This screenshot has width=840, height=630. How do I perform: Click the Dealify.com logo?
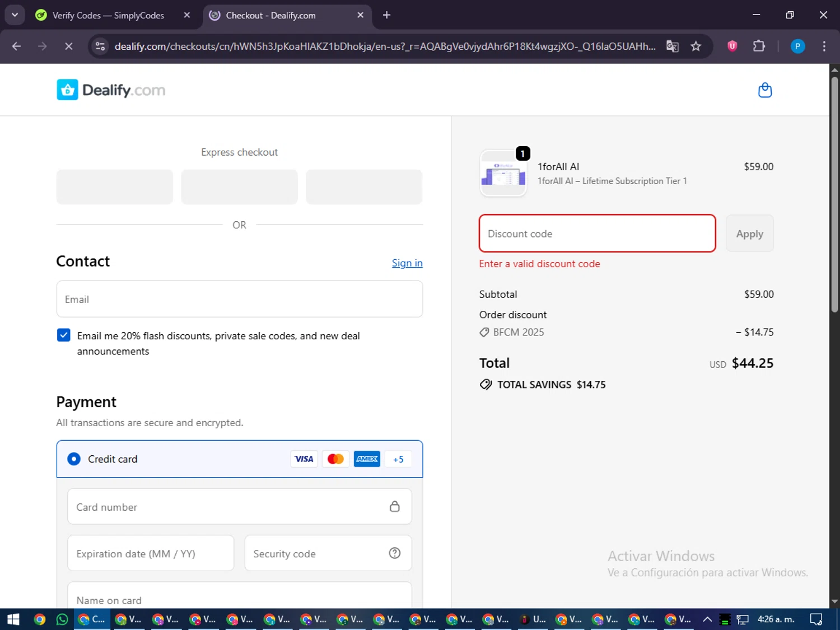(111, 90)
